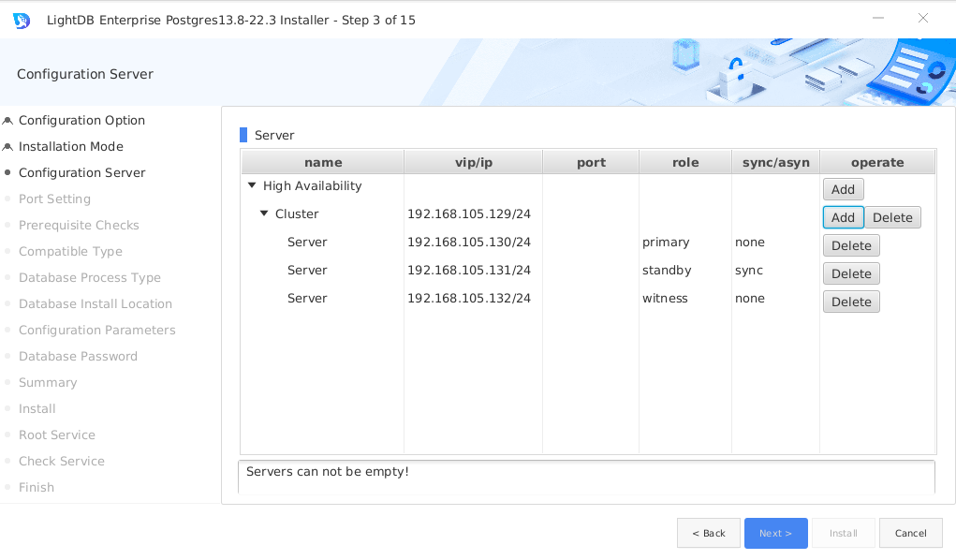956x560 pixels.
Task: Add a cluster under High Availability
Action: coord(843,188)
